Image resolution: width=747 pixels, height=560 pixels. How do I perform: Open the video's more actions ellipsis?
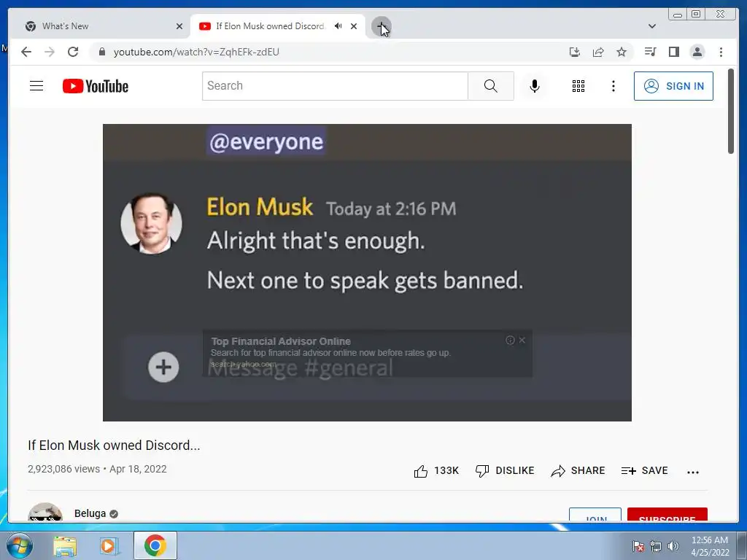(x=693, y=472)
